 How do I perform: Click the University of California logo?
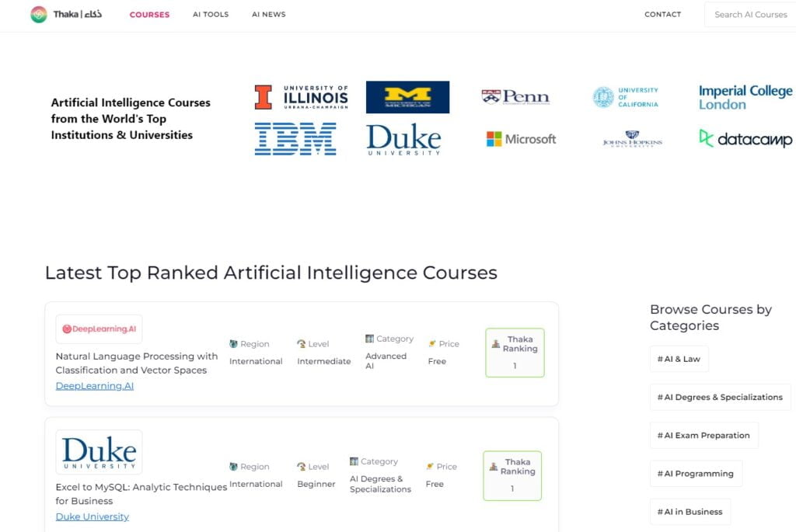click(626, 97)
